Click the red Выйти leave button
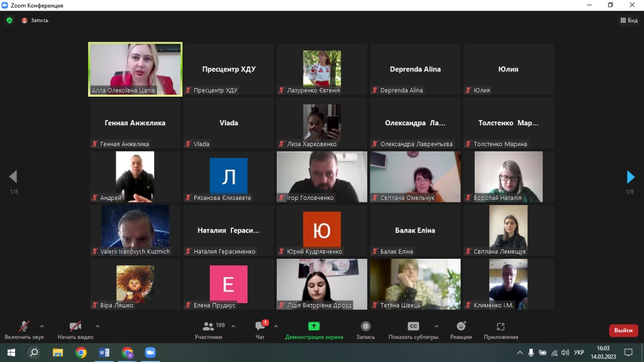 pos(623,330)
